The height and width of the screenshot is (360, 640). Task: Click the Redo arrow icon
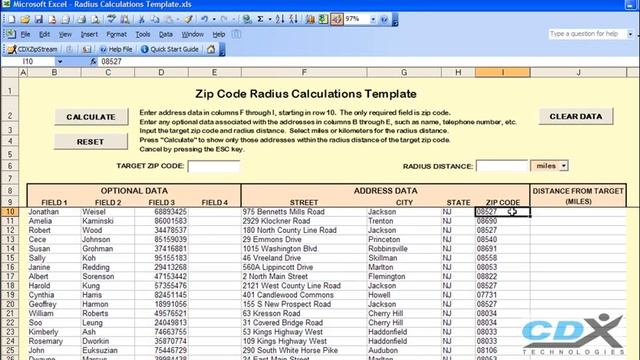(x=224, y=19)
